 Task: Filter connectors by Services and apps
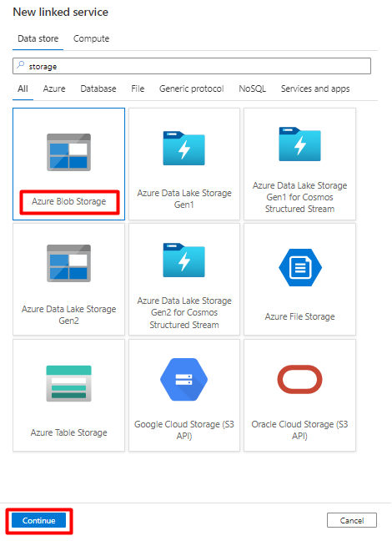[x=315, y=88]
